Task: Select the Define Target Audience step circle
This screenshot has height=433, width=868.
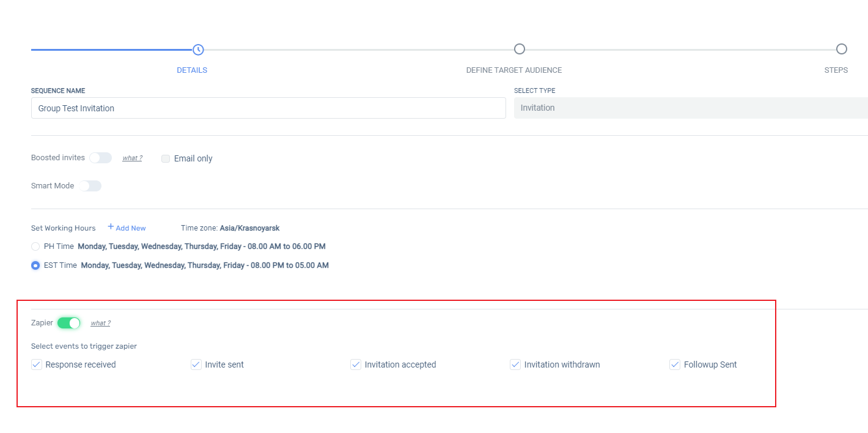Action: 520,49
